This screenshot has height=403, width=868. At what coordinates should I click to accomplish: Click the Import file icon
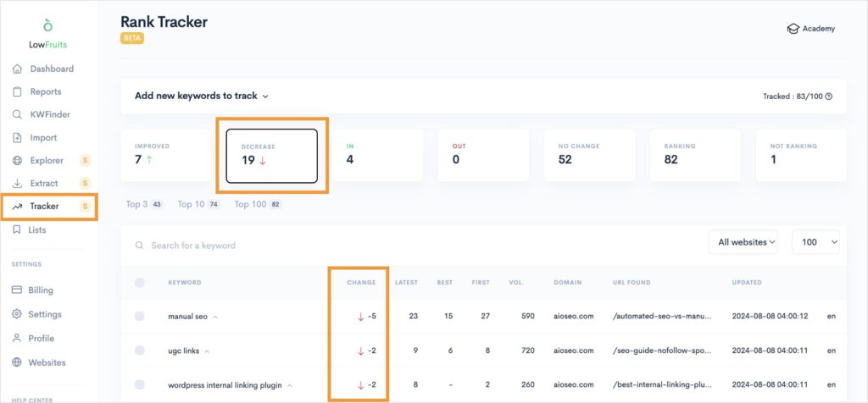(x=17, y=138)
